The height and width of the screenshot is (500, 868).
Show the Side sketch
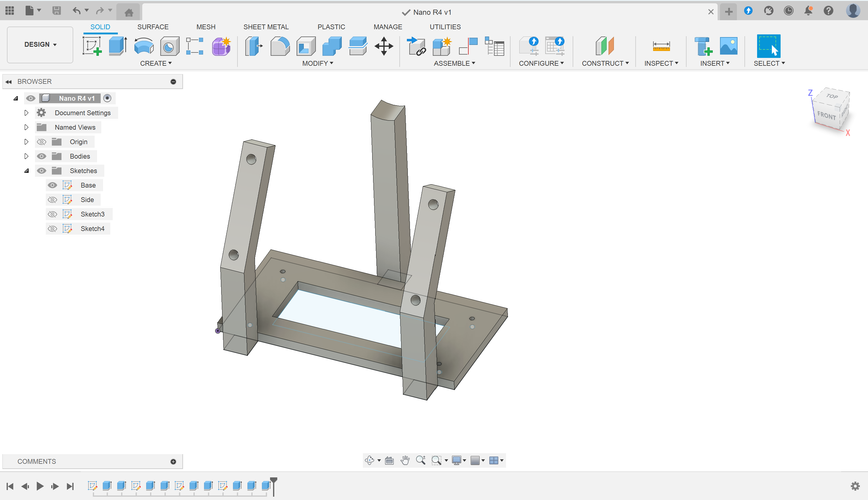coord(52,200)
